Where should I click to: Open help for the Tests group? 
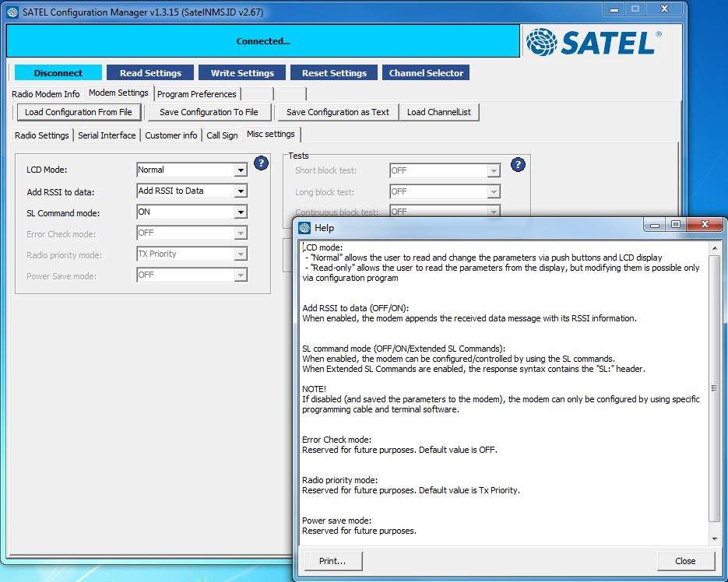click(518, 164)
